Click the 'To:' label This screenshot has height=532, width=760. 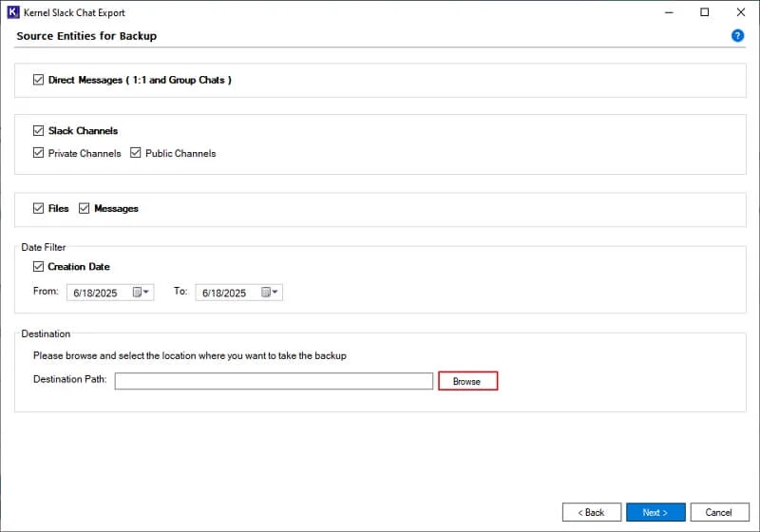pos(180,291)
